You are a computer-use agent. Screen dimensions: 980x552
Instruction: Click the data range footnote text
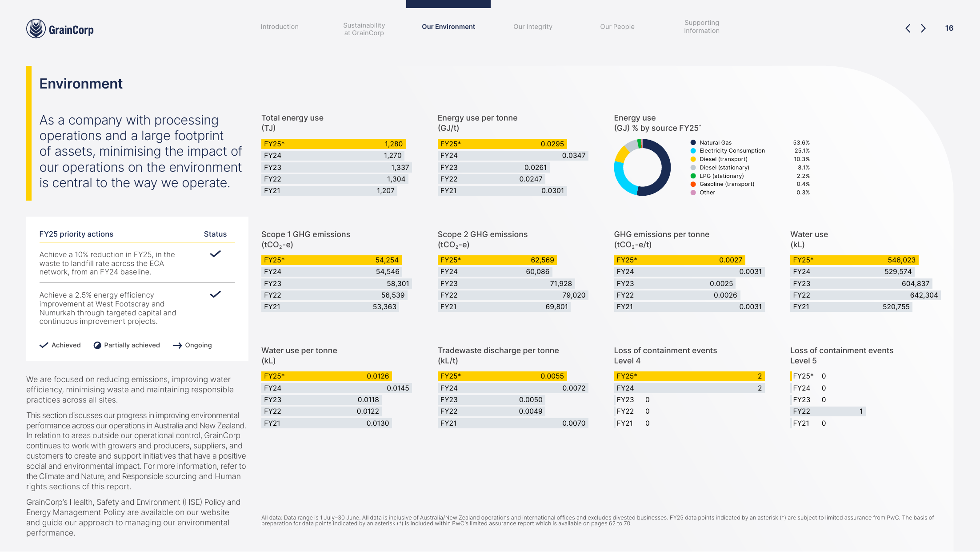tap(597, 520)
